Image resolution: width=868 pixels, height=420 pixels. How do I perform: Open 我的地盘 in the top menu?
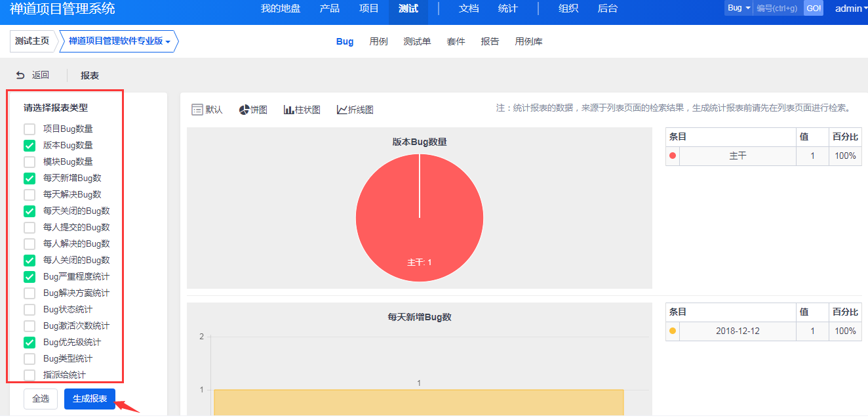pyautogui.click(x=281, y=9)
